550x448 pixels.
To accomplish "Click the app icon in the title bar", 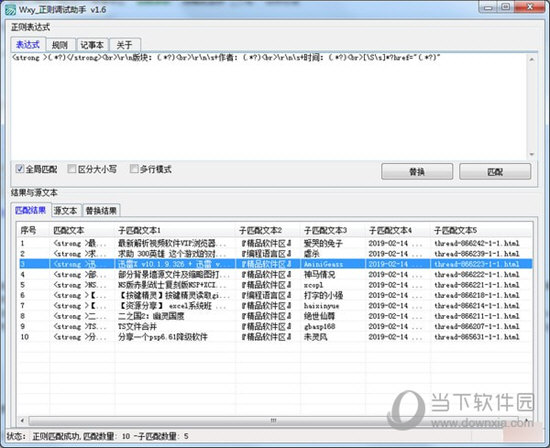I will pos(10,10).
